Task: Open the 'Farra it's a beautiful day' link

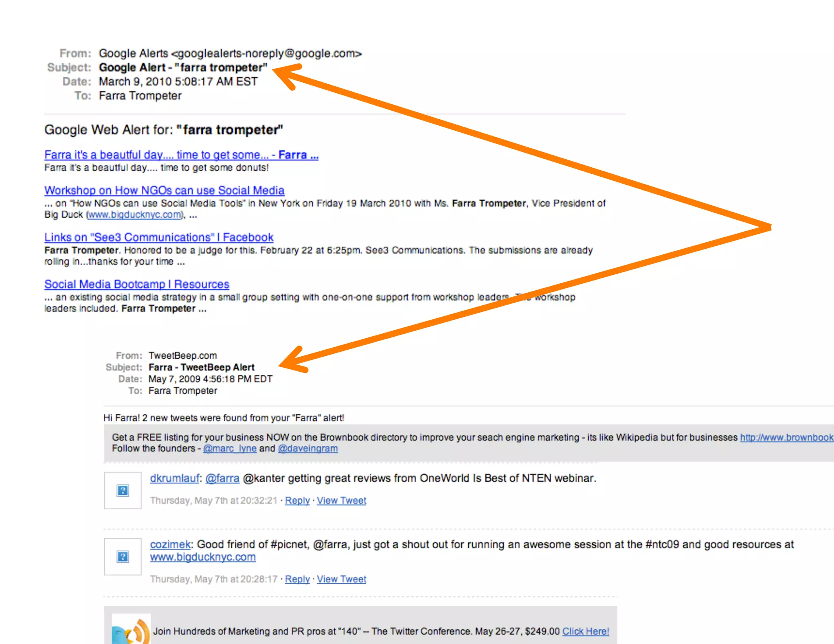Action: tap(181, 155)
